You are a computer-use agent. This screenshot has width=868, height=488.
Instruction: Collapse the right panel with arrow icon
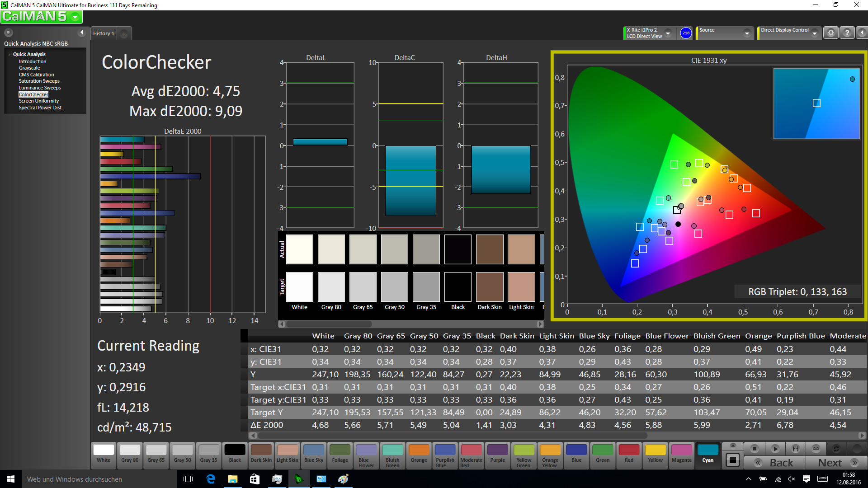pos(862,33)
